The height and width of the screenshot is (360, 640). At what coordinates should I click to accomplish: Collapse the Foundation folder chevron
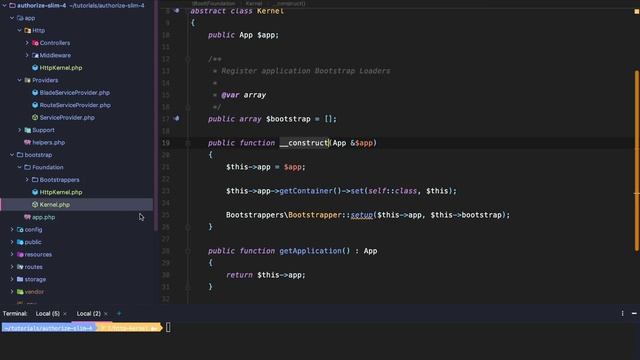tap(19, 167)
